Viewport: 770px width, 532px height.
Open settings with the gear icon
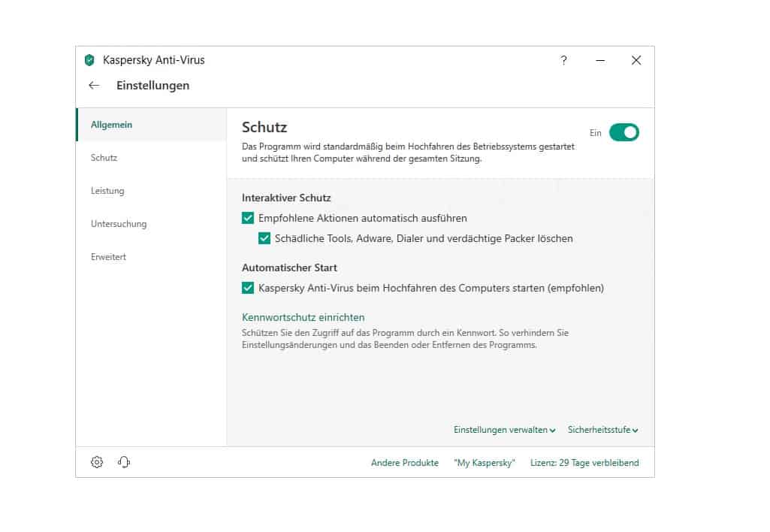pyautogui.click(x=97, y=462)
